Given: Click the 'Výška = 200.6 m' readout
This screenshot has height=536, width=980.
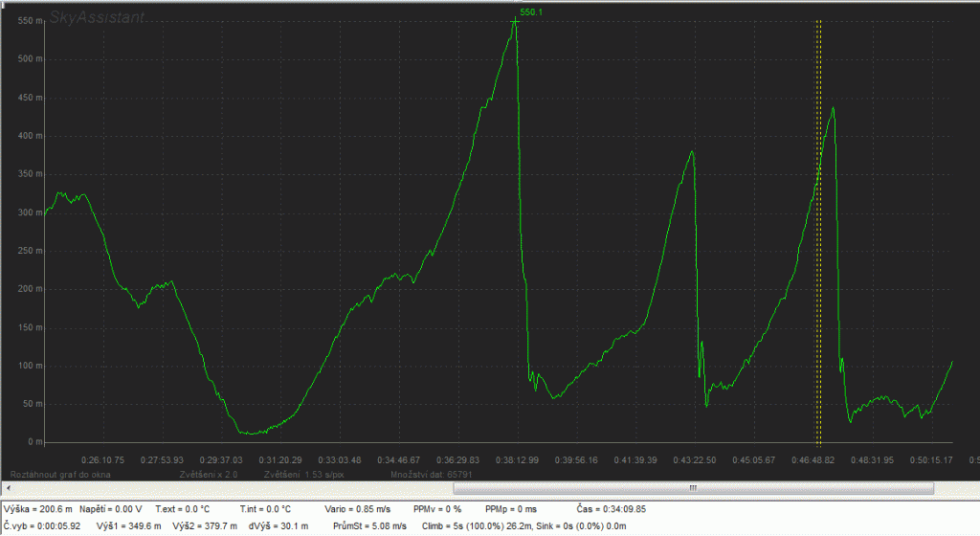Looking at the screenshot, I should 38,509.
